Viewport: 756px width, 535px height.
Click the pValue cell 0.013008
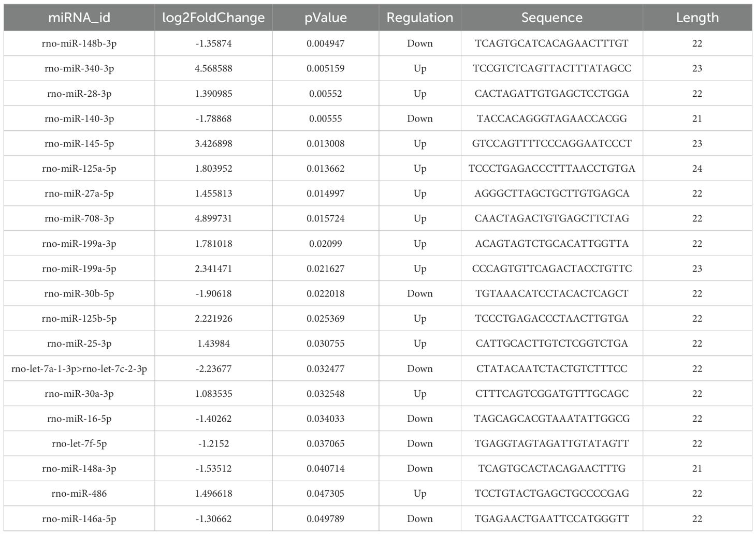(325, 143)
